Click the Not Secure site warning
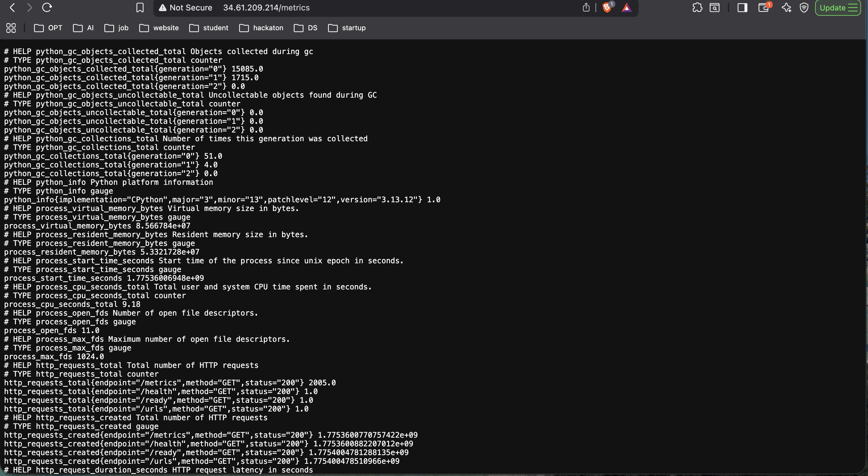Viewport: 868px width, 476px height. (x=186, y=8)
